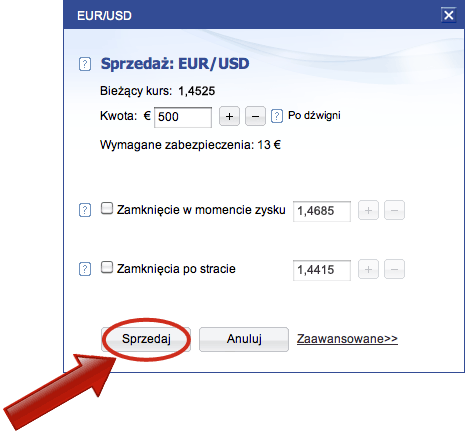Enable Zamknięcia po stracie checkbox
This screenshot has height=434, width=465.
(107, 267)
